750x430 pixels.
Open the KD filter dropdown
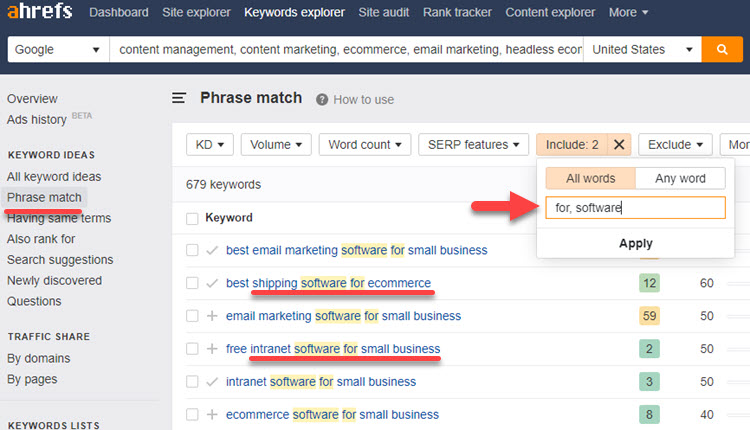tap(209, 144)
